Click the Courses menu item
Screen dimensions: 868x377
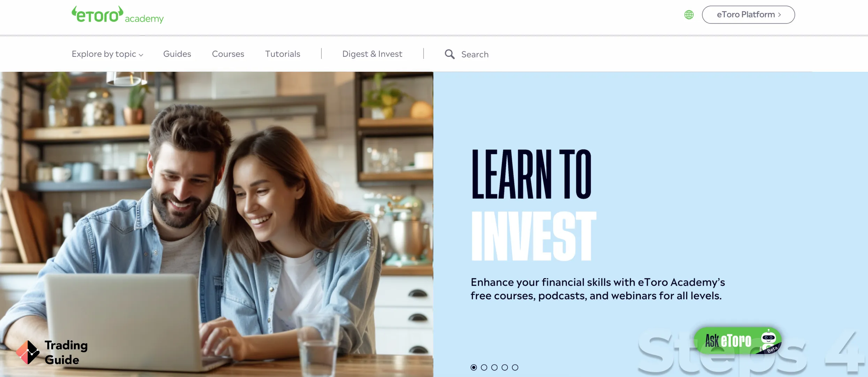[228, 54]
